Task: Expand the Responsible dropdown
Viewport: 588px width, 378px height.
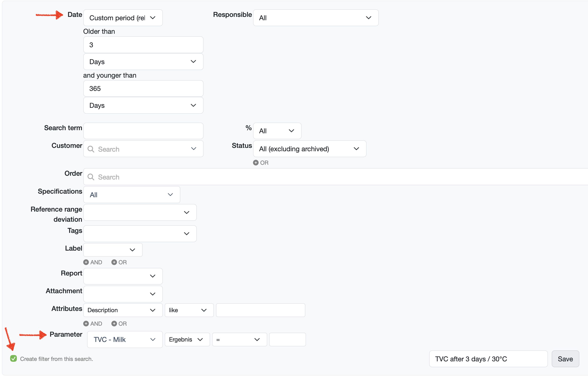Action: pyautogui.click(x=315, y=18)
